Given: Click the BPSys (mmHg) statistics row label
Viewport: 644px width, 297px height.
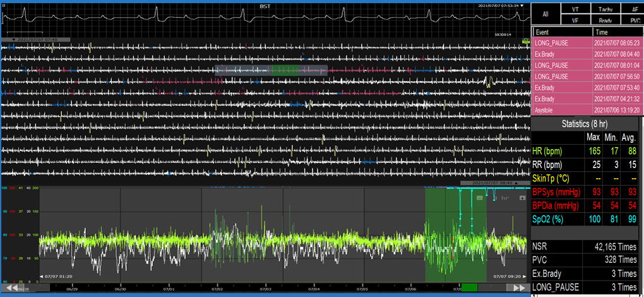Looking at the screenshot, I should tap(558, 193).
